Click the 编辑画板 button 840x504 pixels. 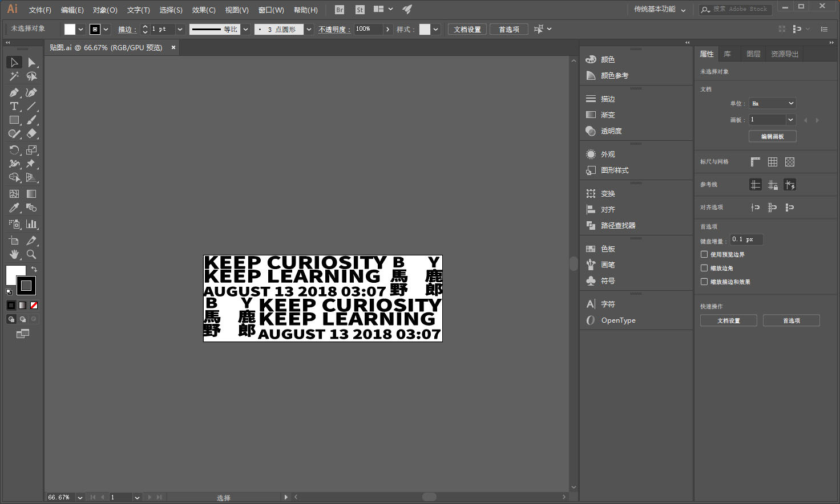[x=773, y=136]
